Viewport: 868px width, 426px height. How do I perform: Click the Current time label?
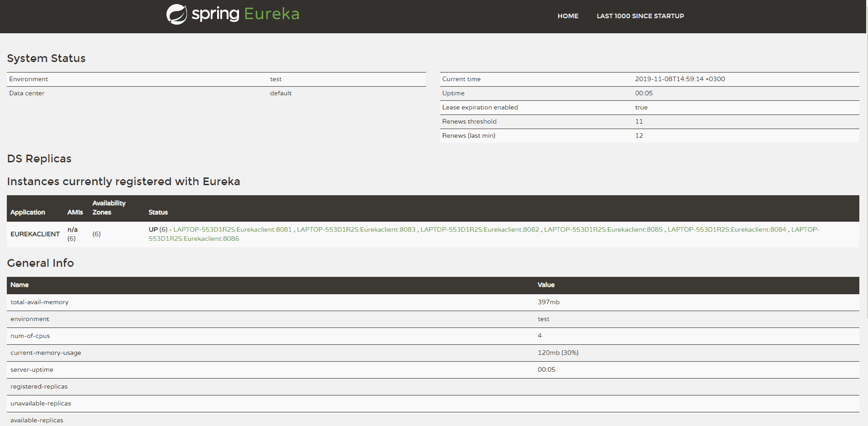coord(461,79)
